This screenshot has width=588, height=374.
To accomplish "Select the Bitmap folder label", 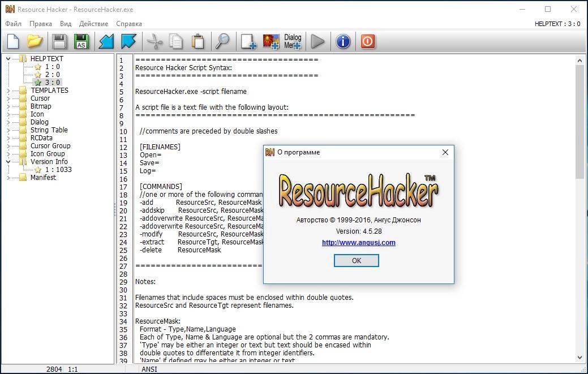I will 41,106.
